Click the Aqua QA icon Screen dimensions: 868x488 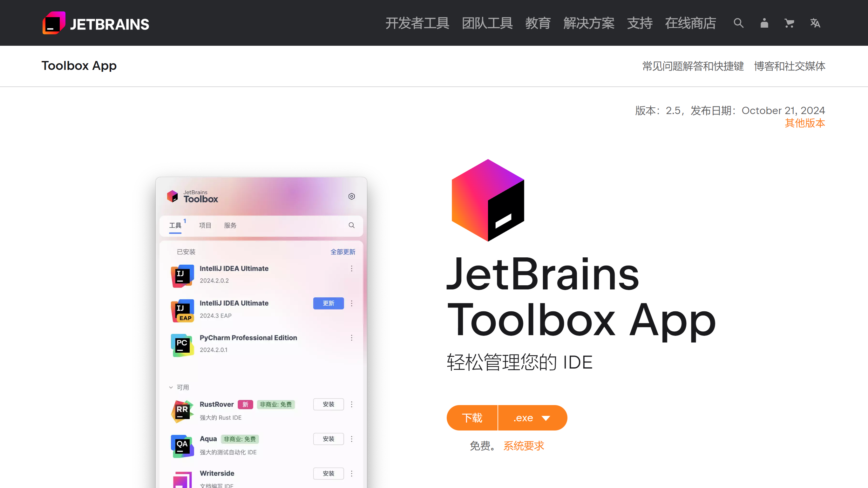tap(182, 446)
